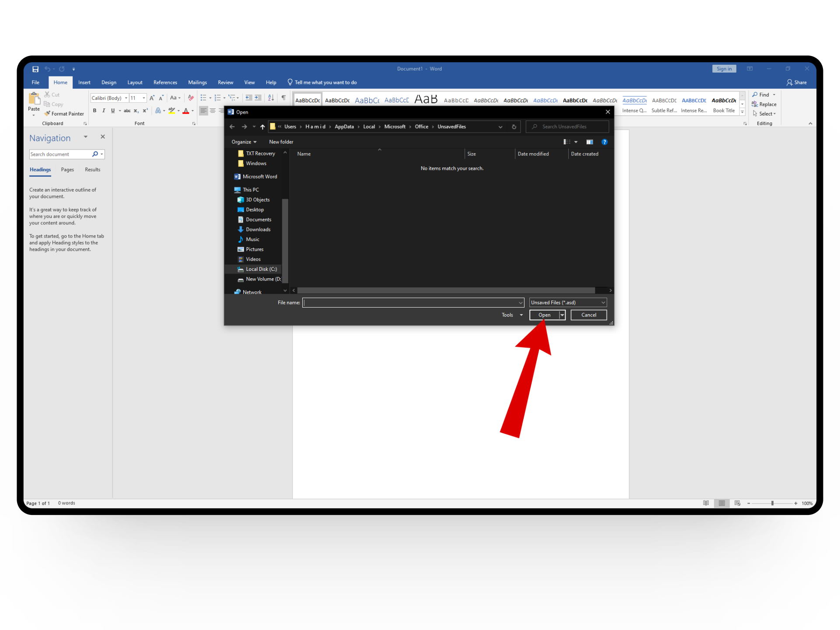Open the Unsaved Files type dropdown
This screenshot has width=840, height=630.
568,303
